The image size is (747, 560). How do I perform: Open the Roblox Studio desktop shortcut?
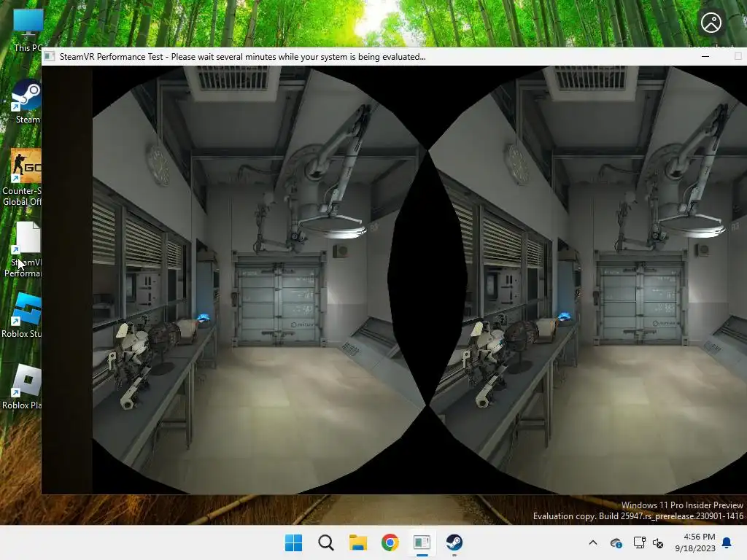[x=23, y=316]
